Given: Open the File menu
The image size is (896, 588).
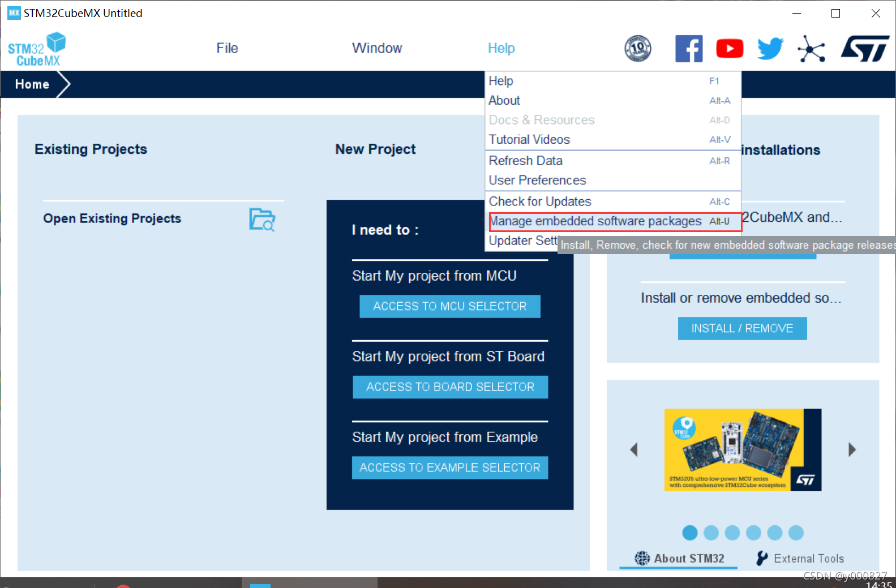Looking at the screenshot, I should point(227,48).
